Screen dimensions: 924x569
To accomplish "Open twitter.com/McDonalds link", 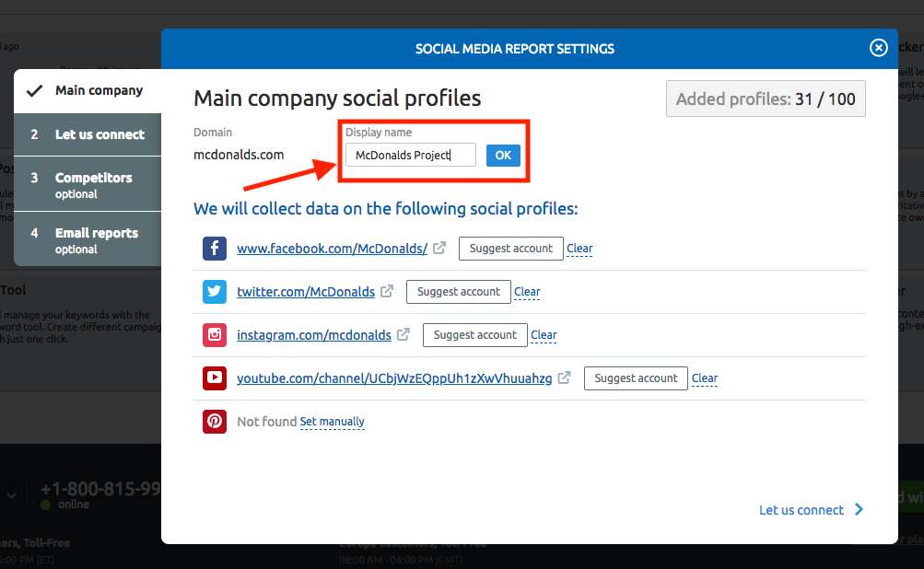I will [306, 292].
